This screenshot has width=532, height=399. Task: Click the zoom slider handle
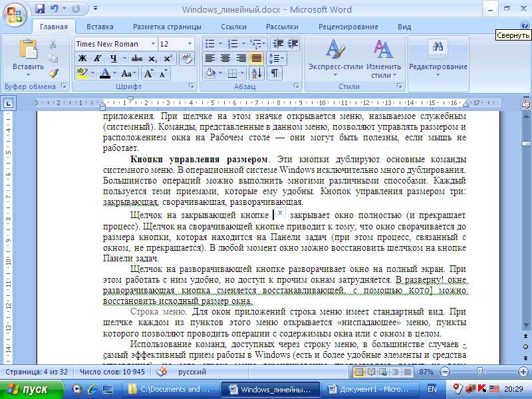(479, 372)
